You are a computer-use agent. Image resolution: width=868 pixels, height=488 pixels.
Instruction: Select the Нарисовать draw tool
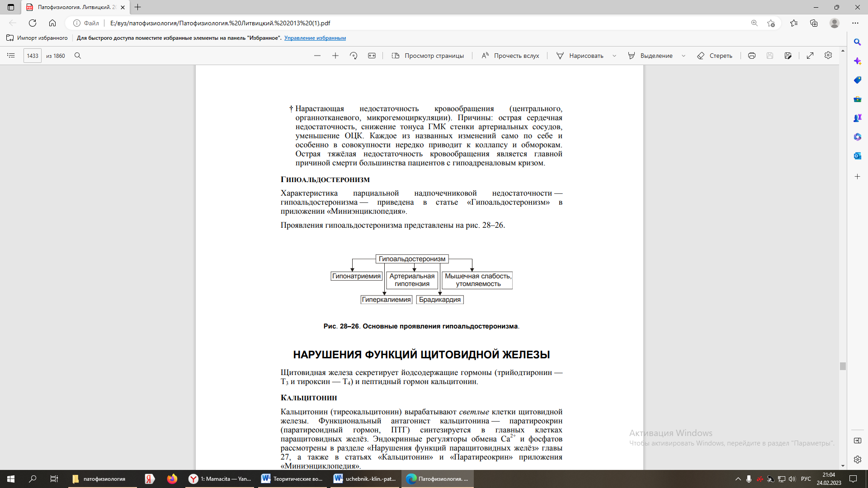pos(580,56)
